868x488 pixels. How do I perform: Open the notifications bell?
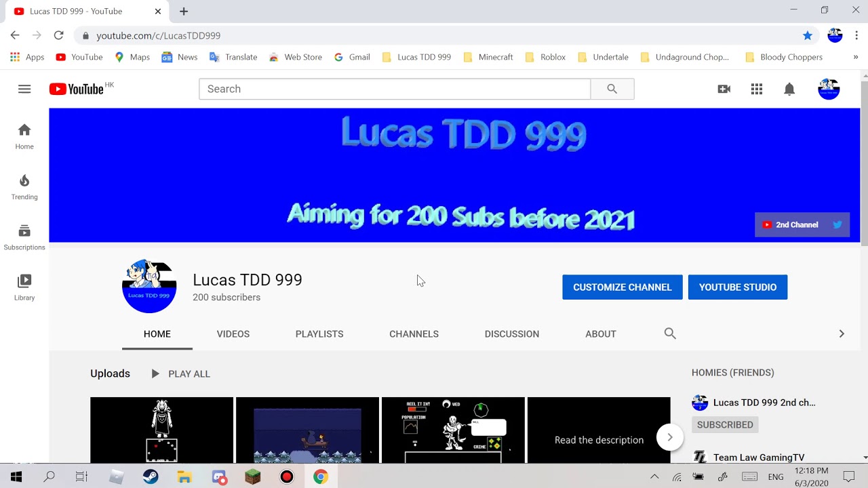[789, 89]
